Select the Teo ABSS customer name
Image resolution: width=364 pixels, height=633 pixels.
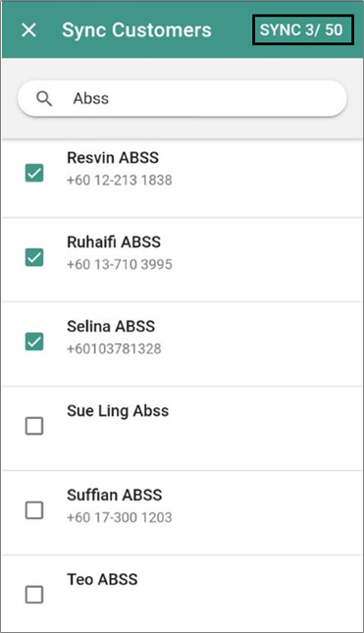pos(102,579)
